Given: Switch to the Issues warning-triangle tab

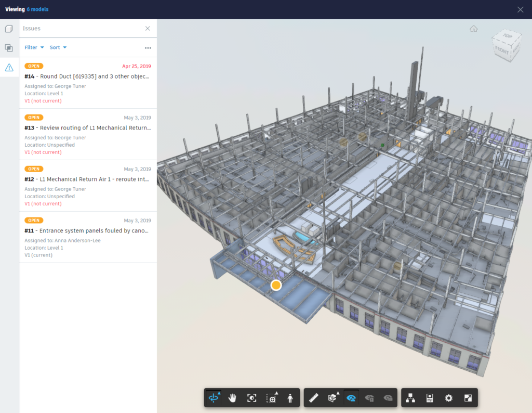Looking at the screenshot, I should [x=9, y=67].
